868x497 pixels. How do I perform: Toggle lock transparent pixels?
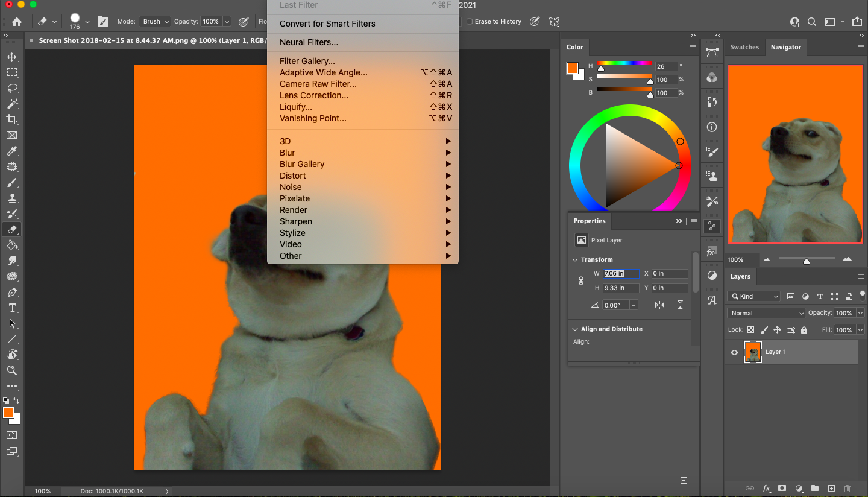coord(750,330)
